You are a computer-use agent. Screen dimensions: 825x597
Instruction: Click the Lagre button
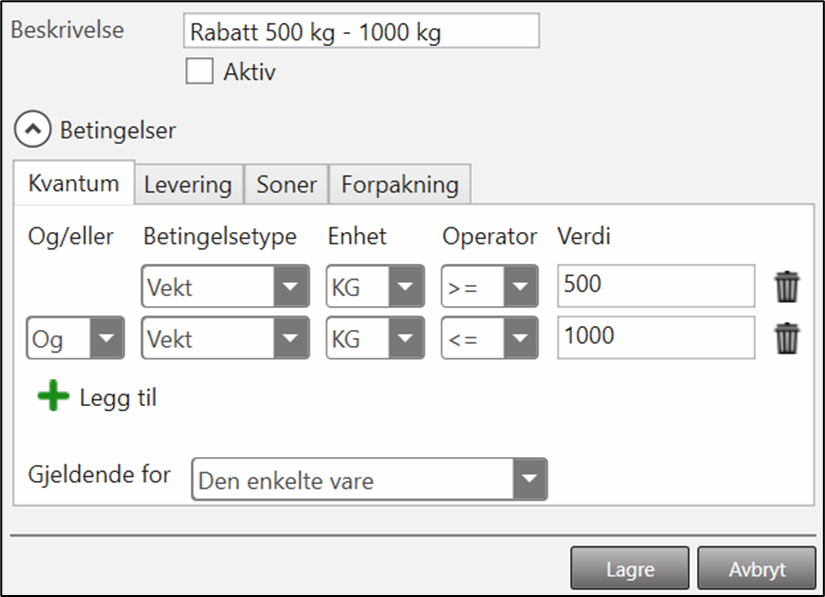pyautogui.click(x=630, y=569)
